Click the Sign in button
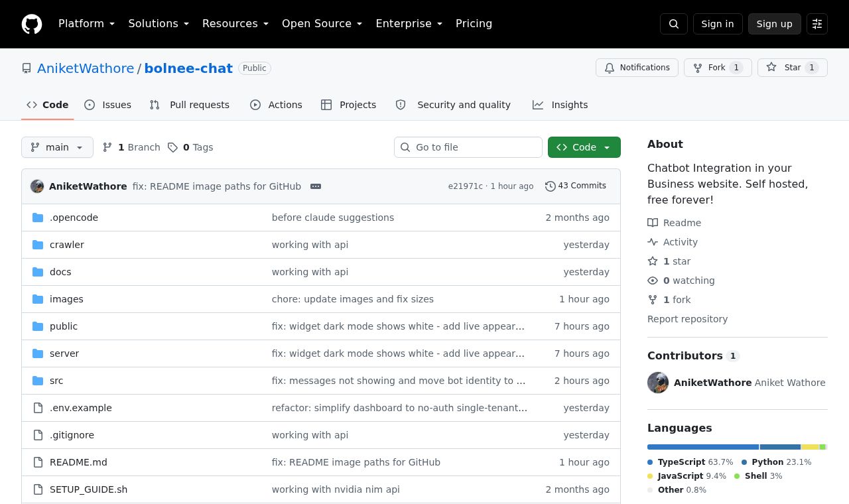Image resolution: width=849 pixels, height=504 pixels. pos(718,24)
